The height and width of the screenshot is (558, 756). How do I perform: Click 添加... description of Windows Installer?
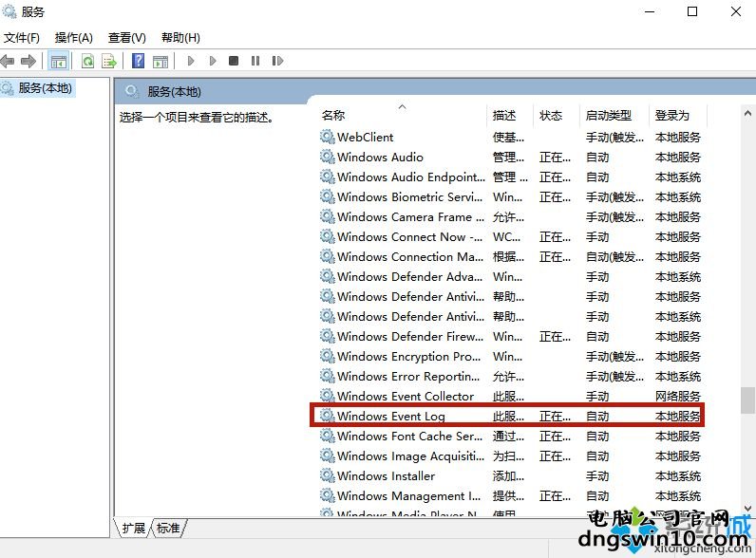coord(508,476)
